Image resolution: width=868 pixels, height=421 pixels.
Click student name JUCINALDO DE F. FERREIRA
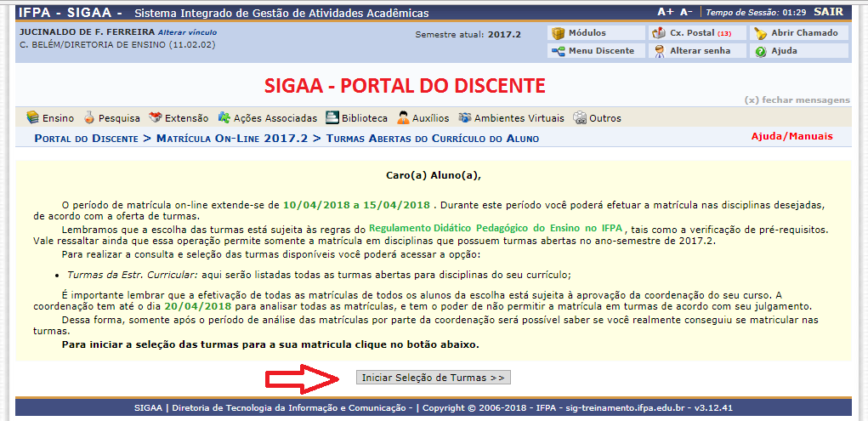(x=88, y=32)
